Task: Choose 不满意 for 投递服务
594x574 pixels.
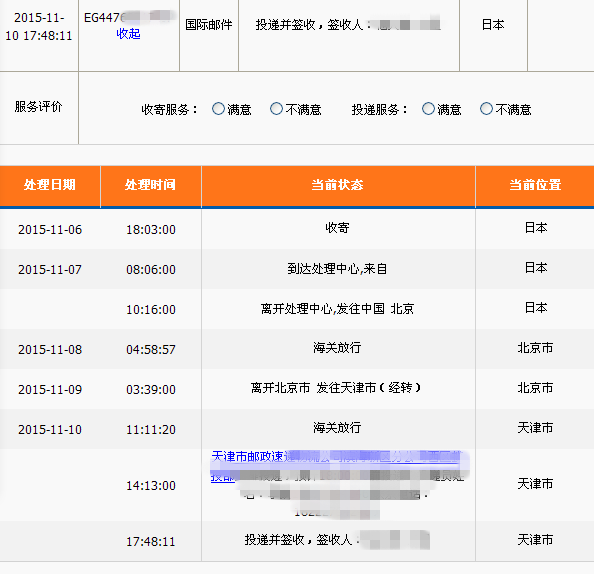Action: point(486,109)
